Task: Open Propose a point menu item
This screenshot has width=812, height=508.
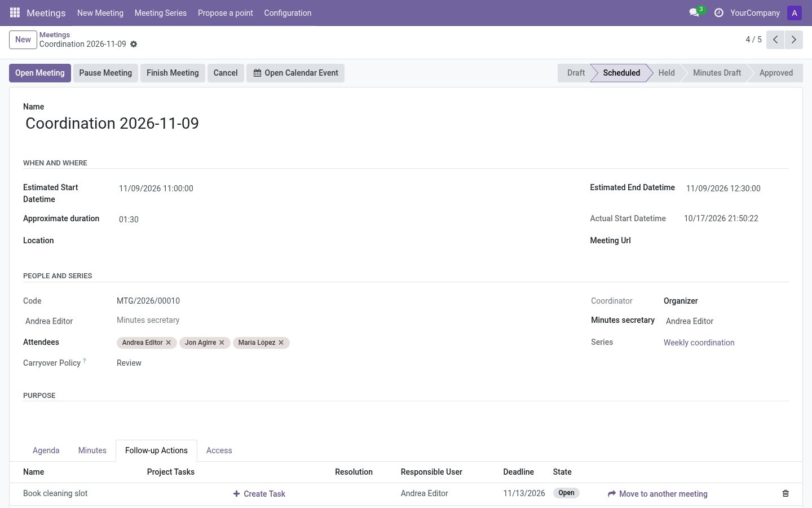Action: [x=226, y=13]
